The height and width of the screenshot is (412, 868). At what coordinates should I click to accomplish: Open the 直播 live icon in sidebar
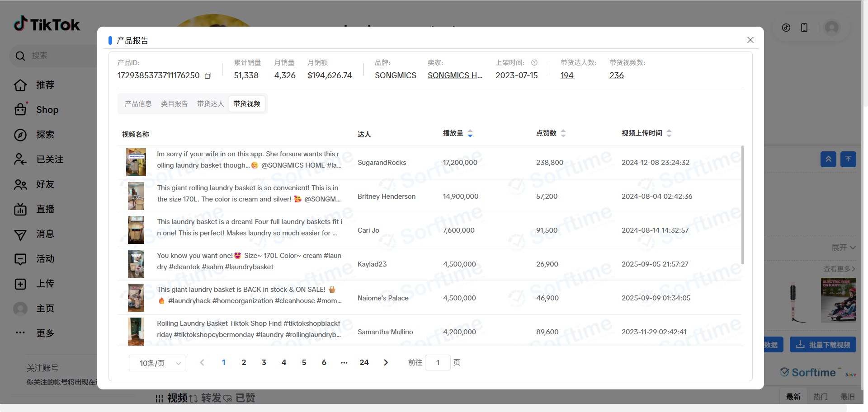click(20, 209)
